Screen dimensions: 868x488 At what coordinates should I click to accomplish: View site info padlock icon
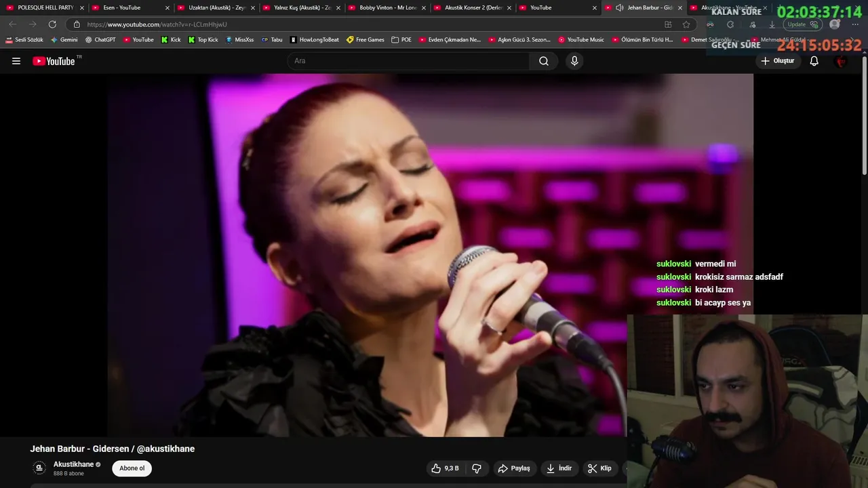click(x=77, y=24)
